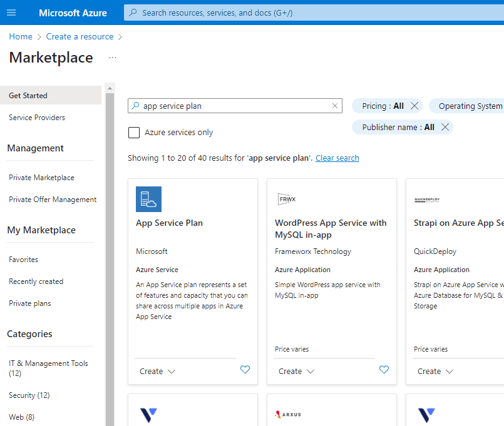Select Get Started in sidebar

pyautogui.click(x=51, y=96)
